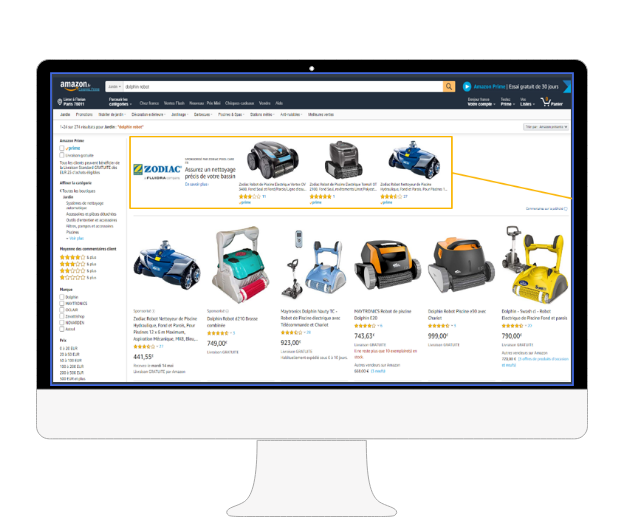Go back to Toutes les boutiques
636x525 pixels.
[x=78, y=191]
